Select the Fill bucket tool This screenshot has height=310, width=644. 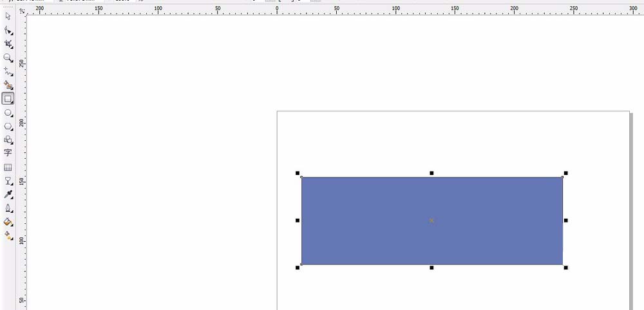(x=8, y=222)
